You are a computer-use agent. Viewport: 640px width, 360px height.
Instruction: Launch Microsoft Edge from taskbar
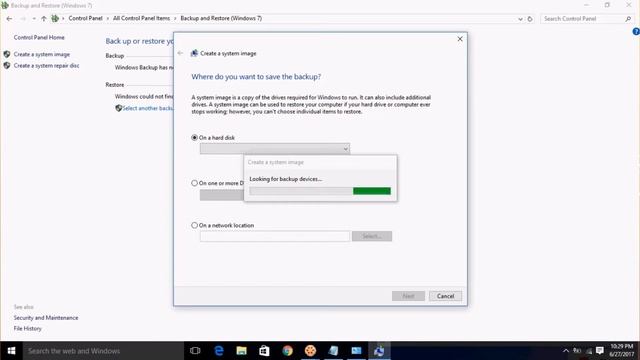(219, 351)
